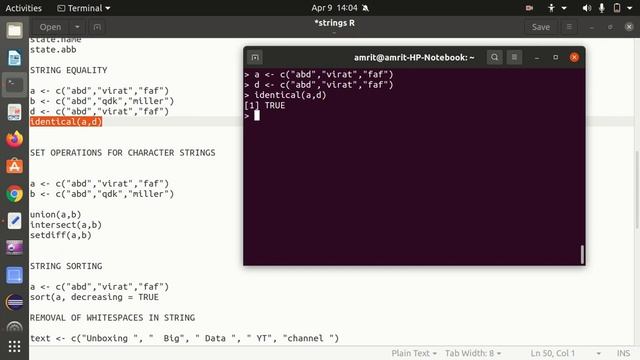
Task: Open the Terminal app menu in top bar
Action: pos(84,8)
